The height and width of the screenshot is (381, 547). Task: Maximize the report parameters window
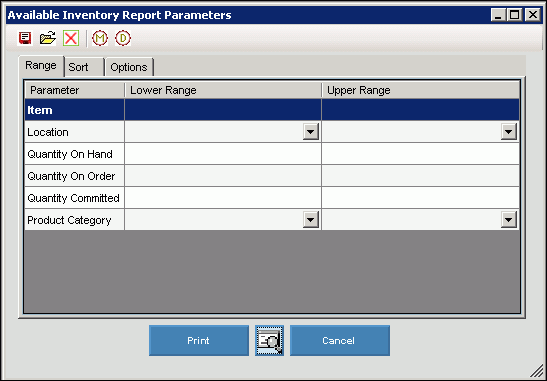[515, 15]
